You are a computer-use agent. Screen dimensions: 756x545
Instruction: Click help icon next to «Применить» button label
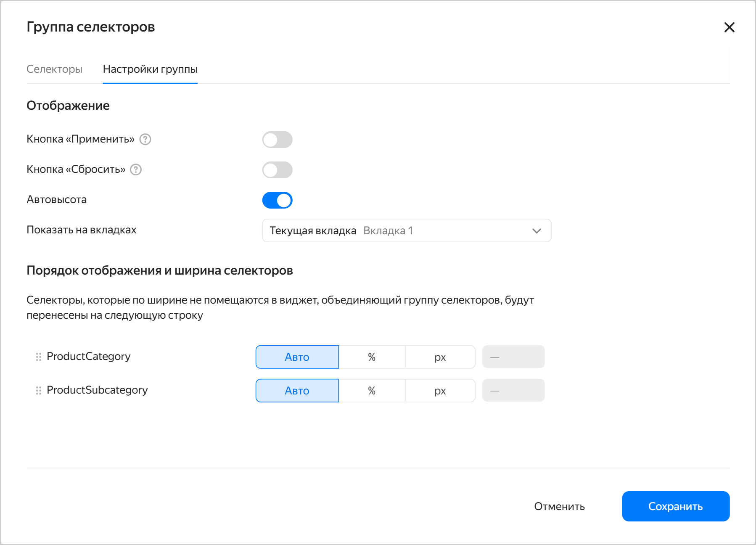145,139
